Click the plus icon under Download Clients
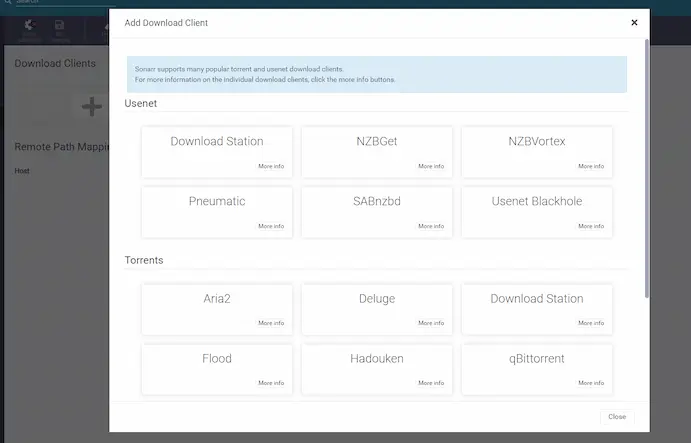 coord(91,107)
